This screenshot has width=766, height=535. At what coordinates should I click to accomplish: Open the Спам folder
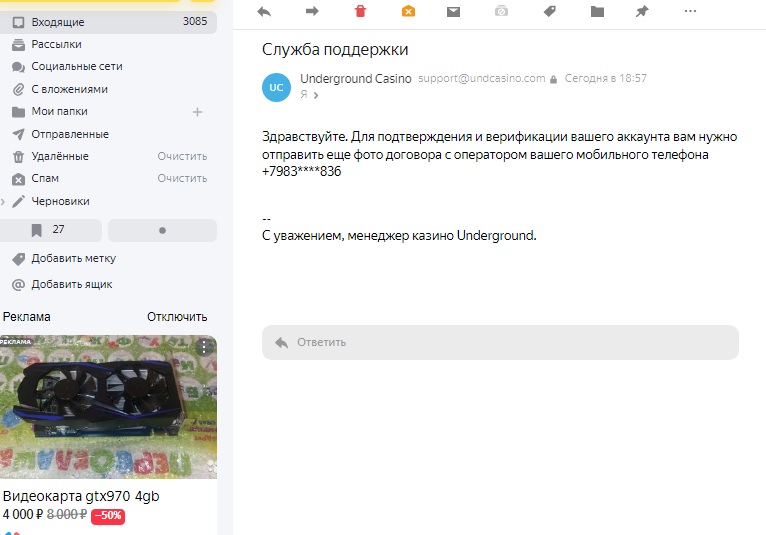point(45,178)
